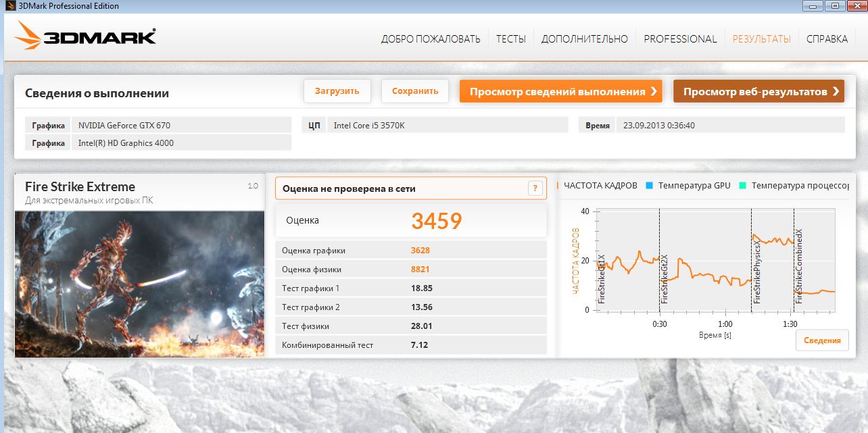Switch to the ТЕСТЫ tab
This screenshot has width=868, height=433.
(x=510, y=39)
